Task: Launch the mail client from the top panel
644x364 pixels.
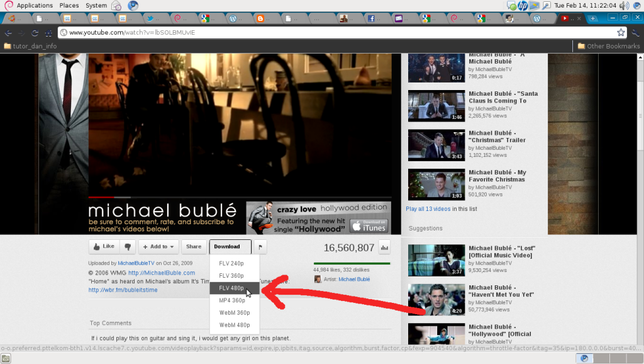Action: (116, 6)
